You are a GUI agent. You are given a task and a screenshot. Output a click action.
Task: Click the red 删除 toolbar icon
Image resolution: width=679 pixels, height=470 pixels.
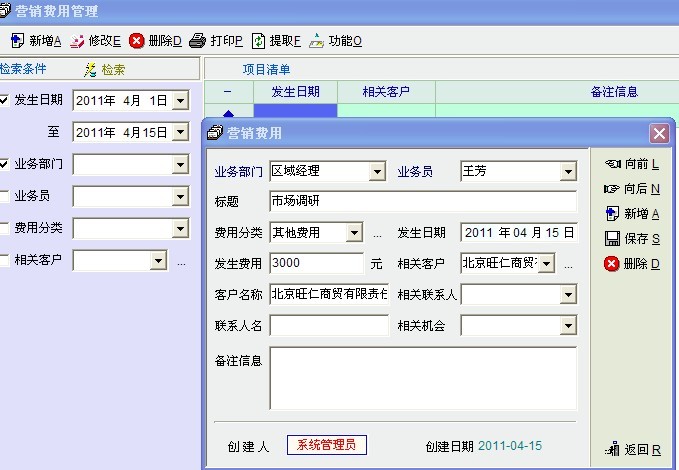[137, 41]
